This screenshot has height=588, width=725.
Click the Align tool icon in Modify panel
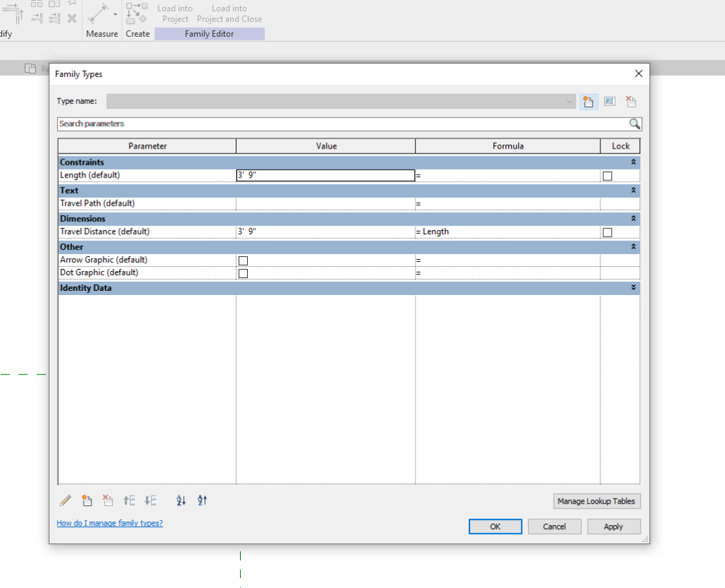tap(13, 13)
